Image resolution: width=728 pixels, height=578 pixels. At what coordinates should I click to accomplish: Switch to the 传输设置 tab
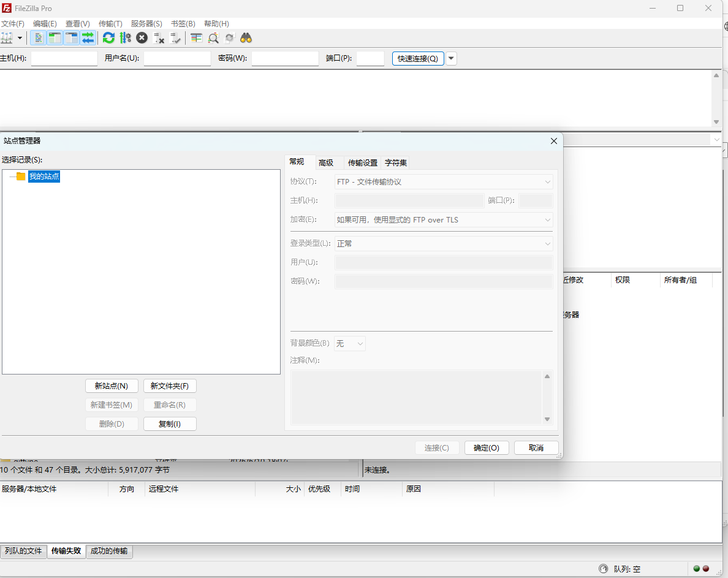(363, 163)
